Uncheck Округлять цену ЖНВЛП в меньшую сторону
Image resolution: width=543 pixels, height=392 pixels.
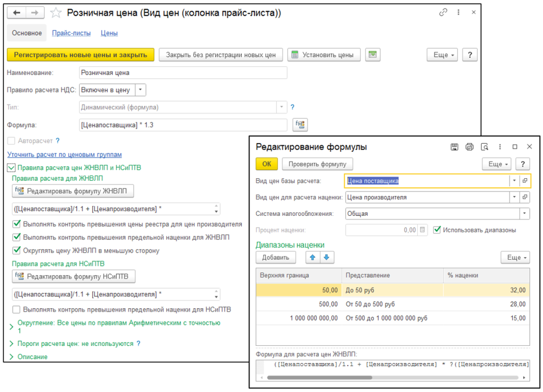coord(16,250)
